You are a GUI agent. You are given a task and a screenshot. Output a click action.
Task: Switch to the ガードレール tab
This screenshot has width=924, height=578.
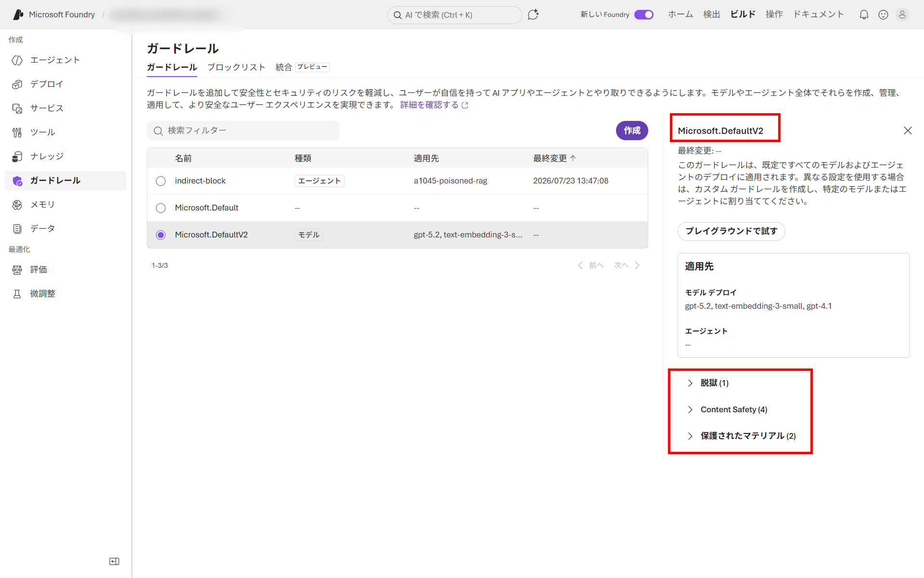[172, 67]
